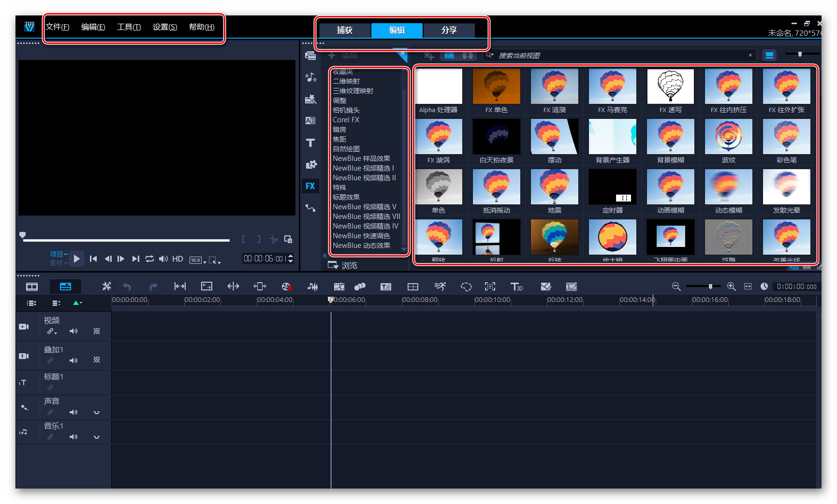Expand the 声音 track chevron
This screenshot has height=504, width=837.
(97, 413)
